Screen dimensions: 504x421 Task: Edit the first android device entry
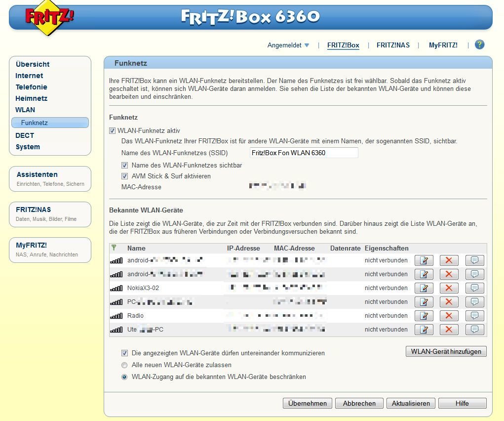pyautogui.click(x=424, y=260)
